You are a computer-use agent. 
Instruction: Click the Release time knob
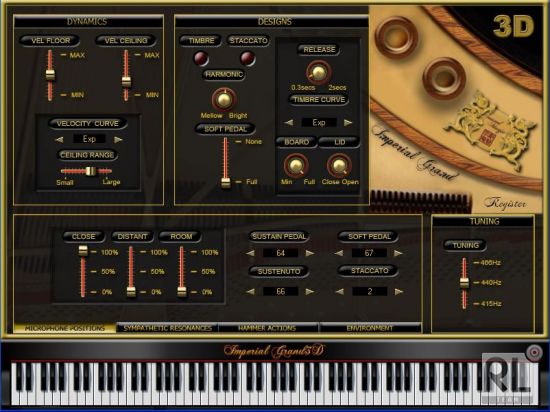pos(318,72)
